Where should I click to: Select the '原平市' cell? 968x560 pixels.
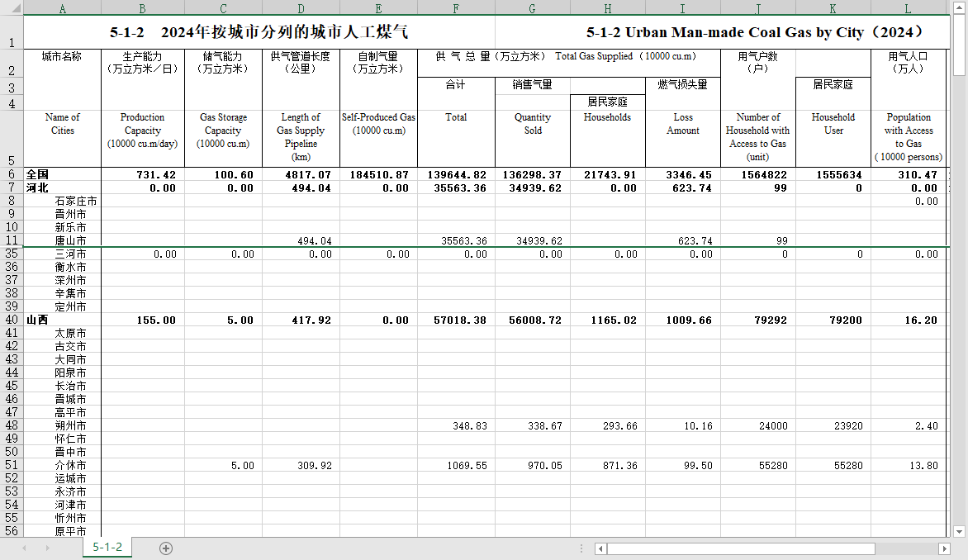tap(62, 531)
